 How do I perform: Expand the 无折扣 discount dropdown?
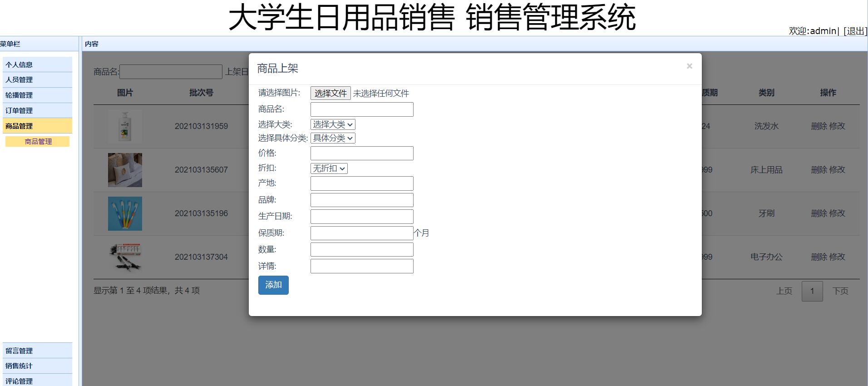pyautogui.click(x=329, y=168)
